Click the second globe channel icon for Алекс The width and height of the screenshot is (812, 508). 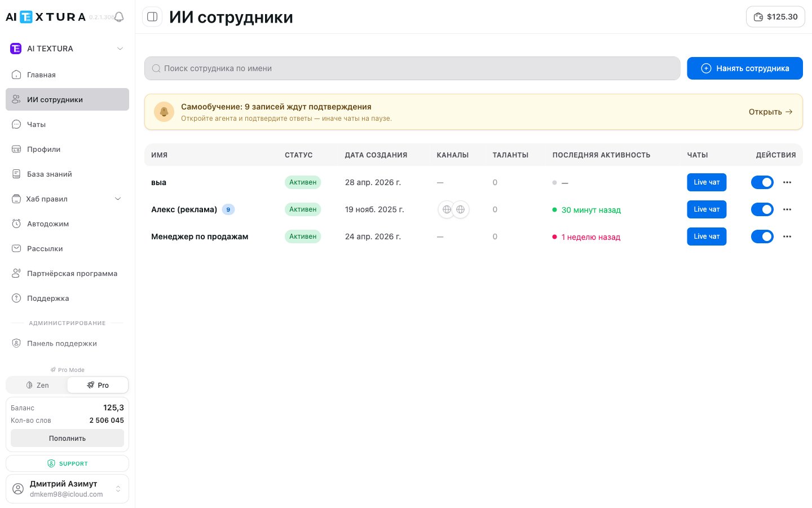pyautogui.click(x=461, y=209)
